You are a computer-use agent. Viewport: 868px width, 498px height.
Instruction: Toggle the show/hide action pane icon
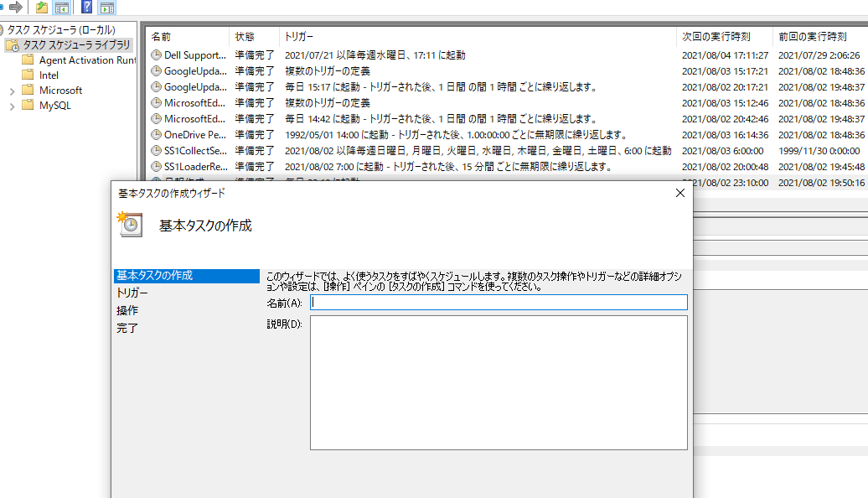coord(107,8)
